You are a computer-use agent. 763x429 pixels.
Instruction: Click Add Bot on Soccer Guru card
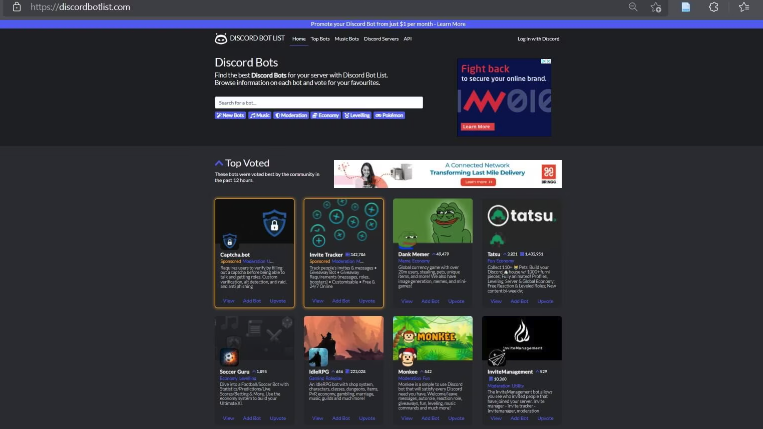click(x=252, y=418)
